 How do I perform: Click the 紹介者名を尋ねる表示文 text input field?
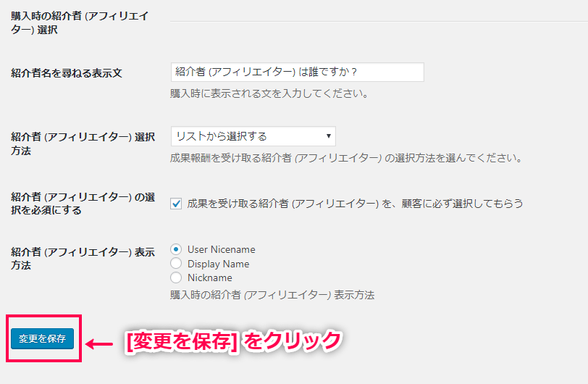[x=297, y=72]
